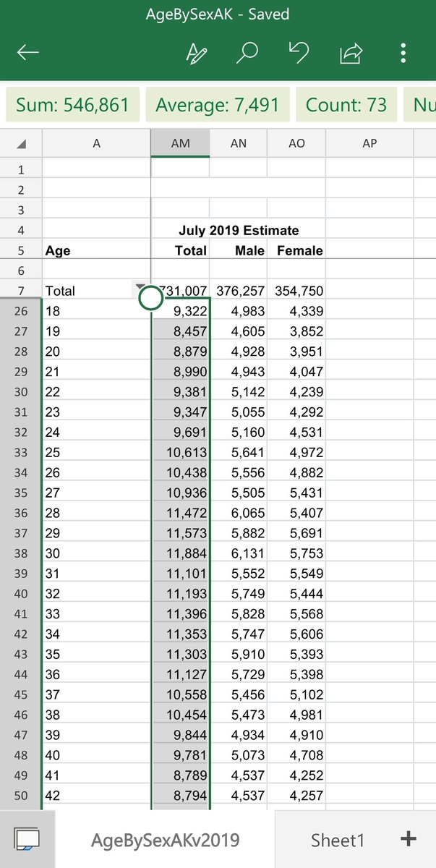Select row 26 header
Viewport: 436px width, 868px height.
[x=21, y=311]
